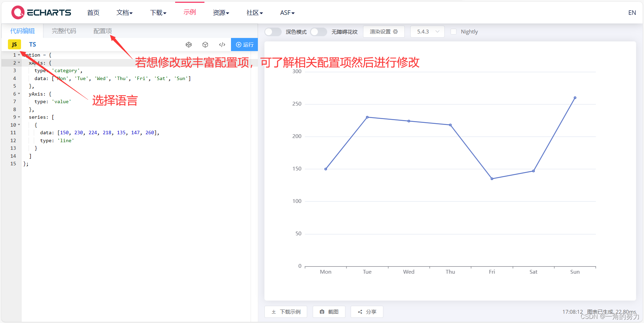Toggle the 无障碍花纹 switch on
This screenshot has width=644, height=323.
tap(318, 31)
